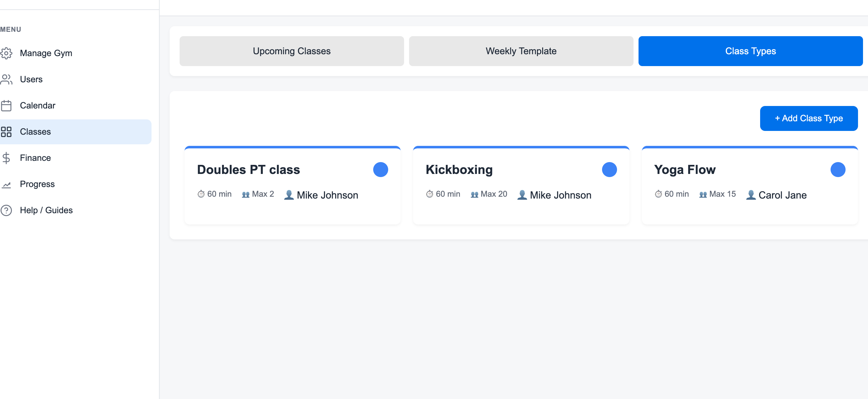
Task: Open the Progress section
Action: pyautogui.click(x=75, y=184)
